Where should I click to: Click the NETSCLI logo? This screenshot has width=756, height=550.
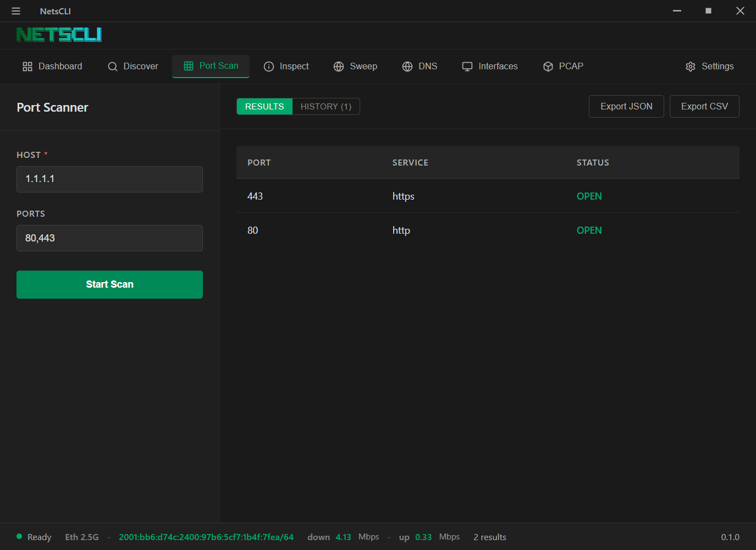59,34
